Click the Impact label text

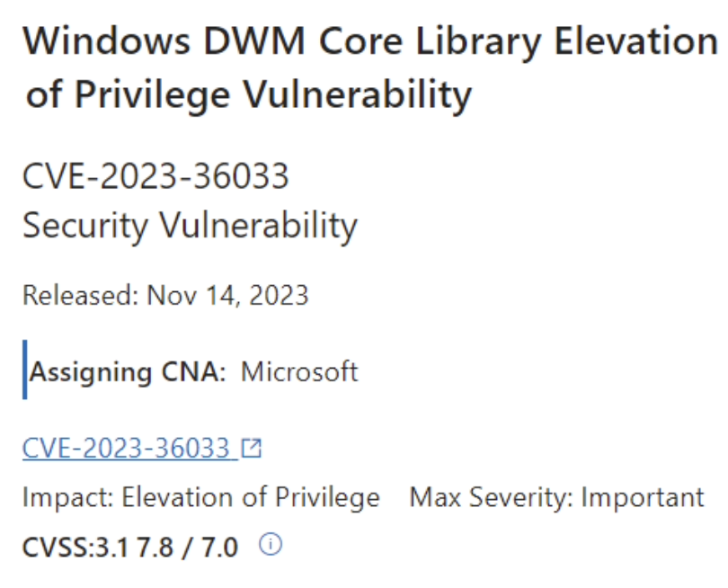point(67,497)
